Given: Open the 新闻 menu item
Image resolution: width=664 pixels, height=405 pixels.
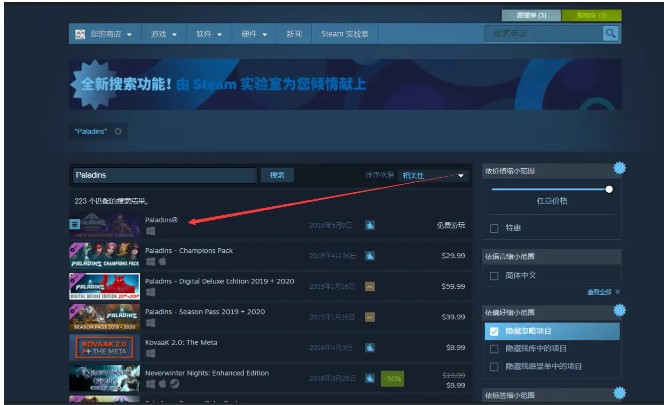Looking at the screenshot, I should (x=293, y=34).
